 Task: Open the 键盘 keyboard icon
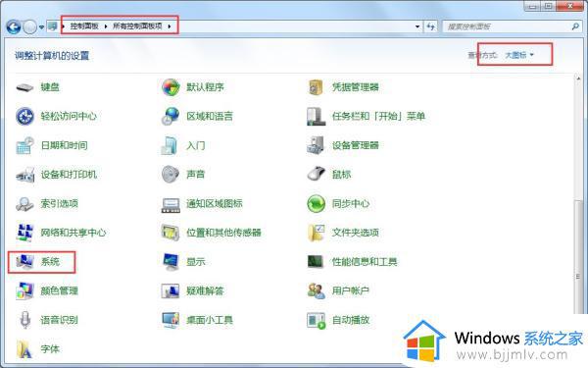coord(24,87)
